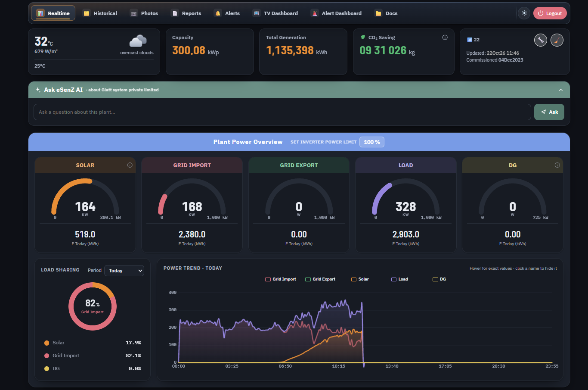Click the Total Generation 1,135,398 value
This screenshot has width=588, height=390.
tap(290, 50)
